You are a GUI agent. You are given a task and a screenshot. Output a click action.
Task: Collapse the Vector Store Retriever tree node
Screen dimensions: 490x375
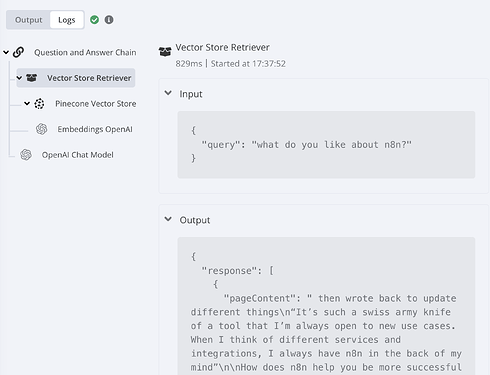(19, 78)
